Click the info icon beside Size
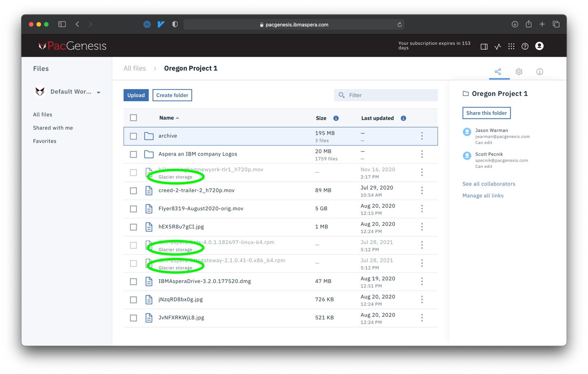The height and width of the screenshot is (374, 588). tap(336, 118)
